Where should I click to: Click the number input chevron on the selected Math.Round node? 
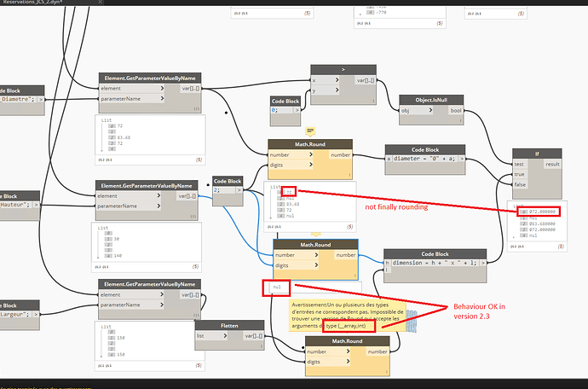316,255
